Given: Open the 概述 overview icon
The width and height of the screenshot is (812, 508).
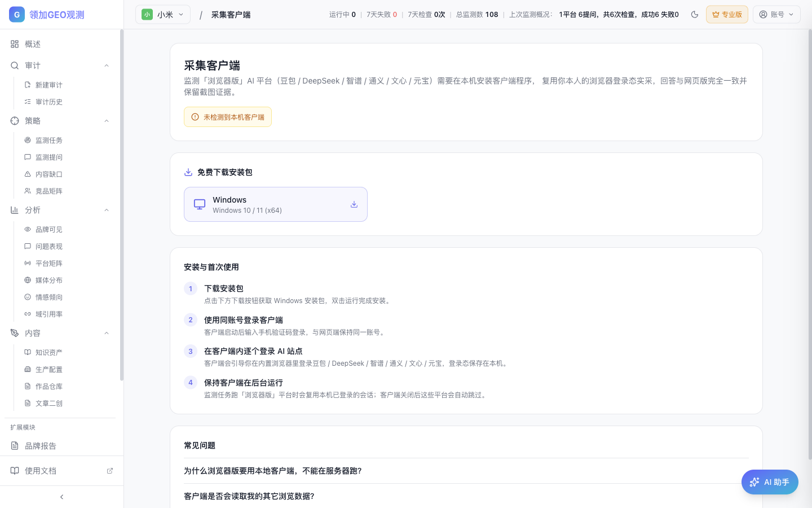Looking at the screenshot, I should click(15, 44).
